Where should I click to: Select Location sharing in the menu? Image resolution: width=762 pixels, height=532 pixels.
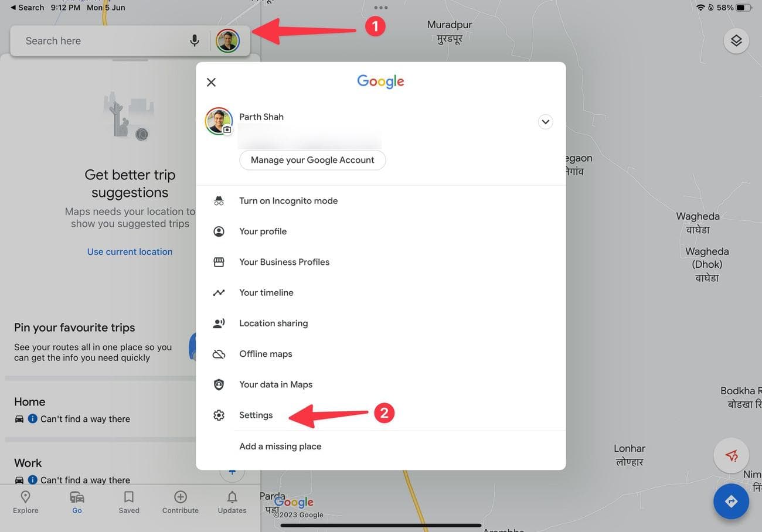(273, 323)
